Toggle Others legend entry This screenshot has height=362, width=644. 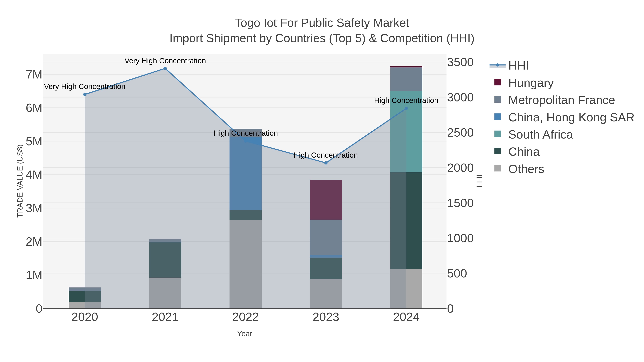click(519, 169)
